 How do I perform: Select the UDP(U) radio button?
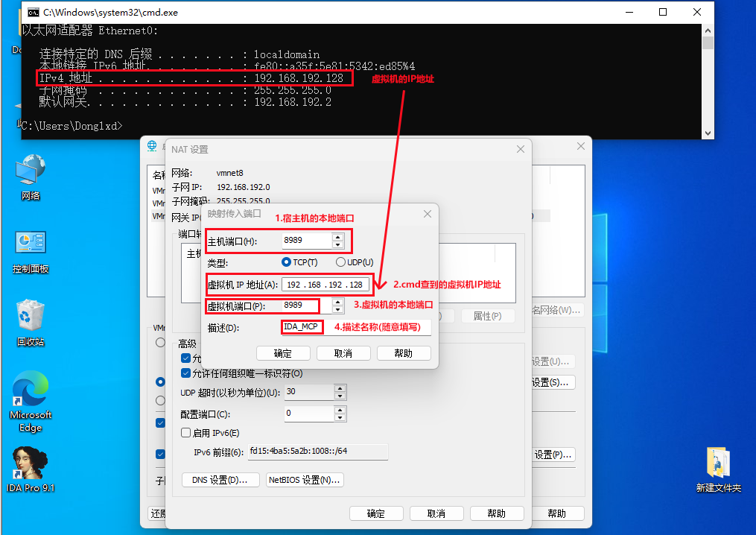pos(340,262)
